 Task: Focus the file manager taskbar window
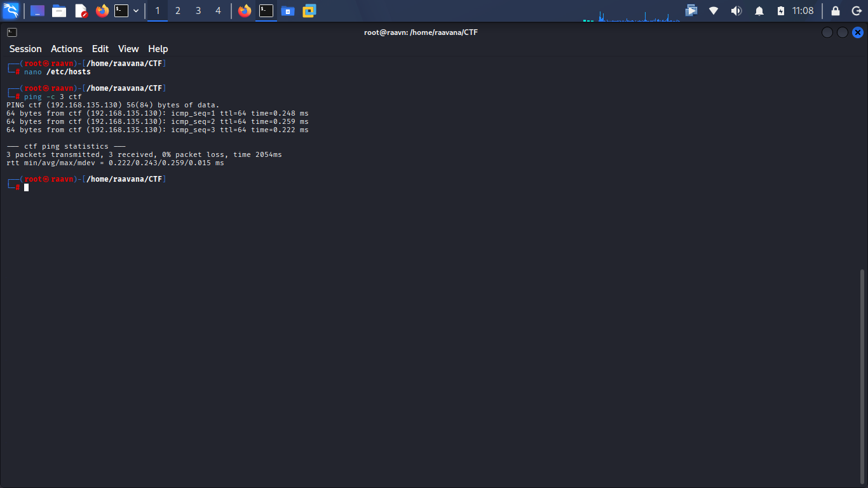point(288,11)
